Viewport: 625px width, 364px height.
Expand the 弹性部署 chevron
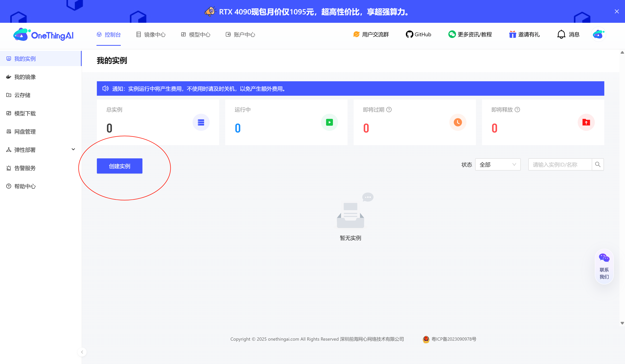click(73, 149)
